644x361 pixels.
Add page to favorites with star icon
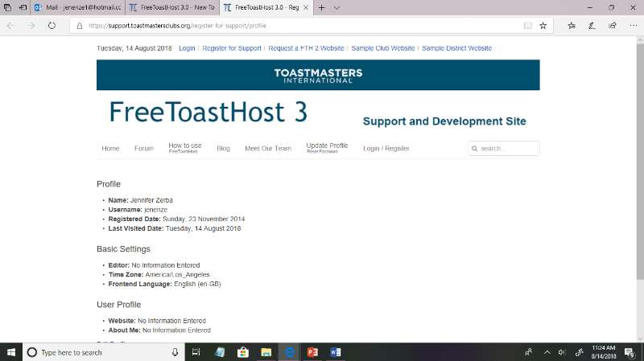[x=543, y=25]
